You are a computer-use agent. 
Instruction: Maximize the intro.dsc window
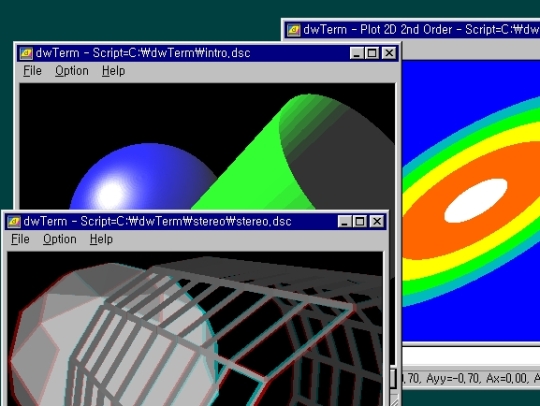coord(372,53)
